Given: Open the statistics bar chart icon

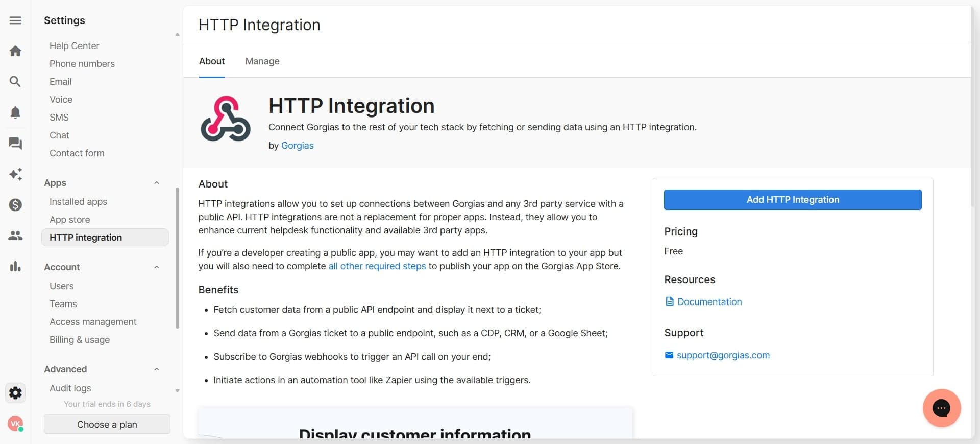Looking at the screenshot, I should tap(15, 266).
